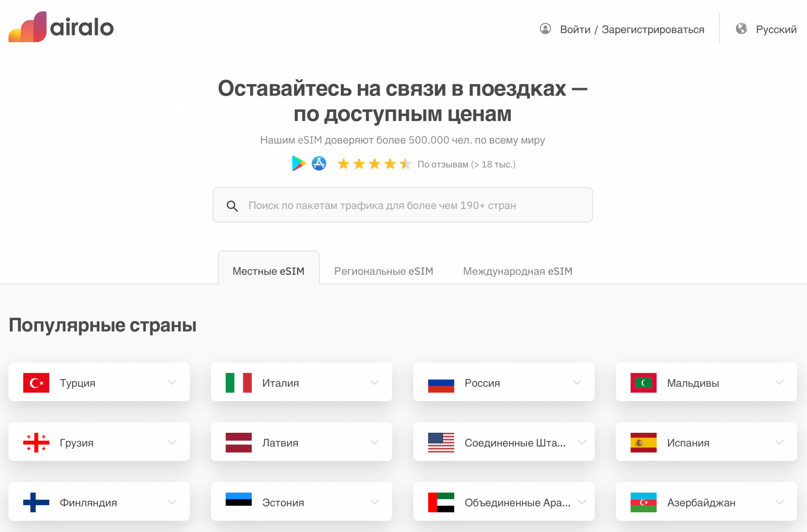The width and height of the screenshot is (807, 532).
Task: Expand the Турция card chevron
Action: (172, 382)
